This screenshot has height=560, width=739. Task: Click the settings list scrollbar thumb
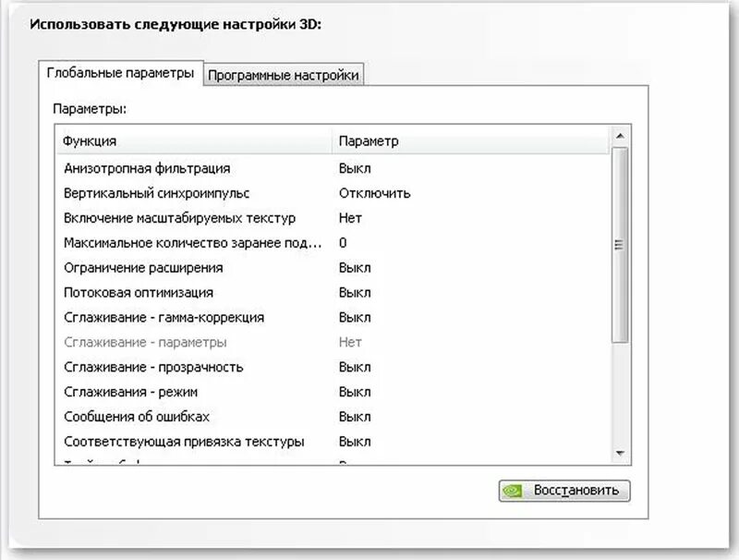620,245
